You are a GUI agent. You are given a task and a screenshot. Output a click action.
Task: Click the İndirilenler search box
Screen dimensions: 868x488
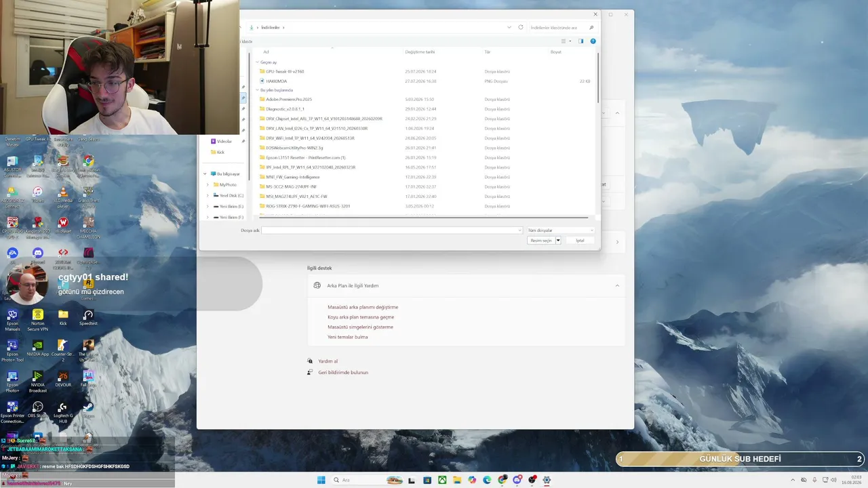point(562,27)
